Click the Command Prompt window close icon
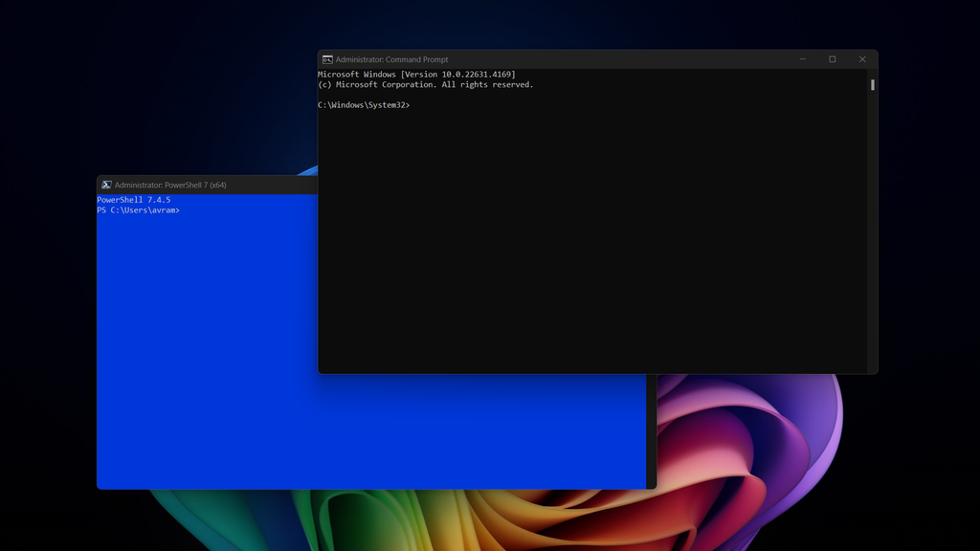Viewport: 980px width, 551px height. [861, 58]
